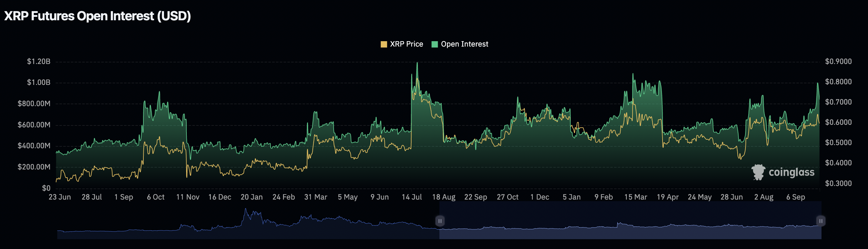Click the 20 Jan date label
Screen dimensions: 868x249
pos(252,197)
